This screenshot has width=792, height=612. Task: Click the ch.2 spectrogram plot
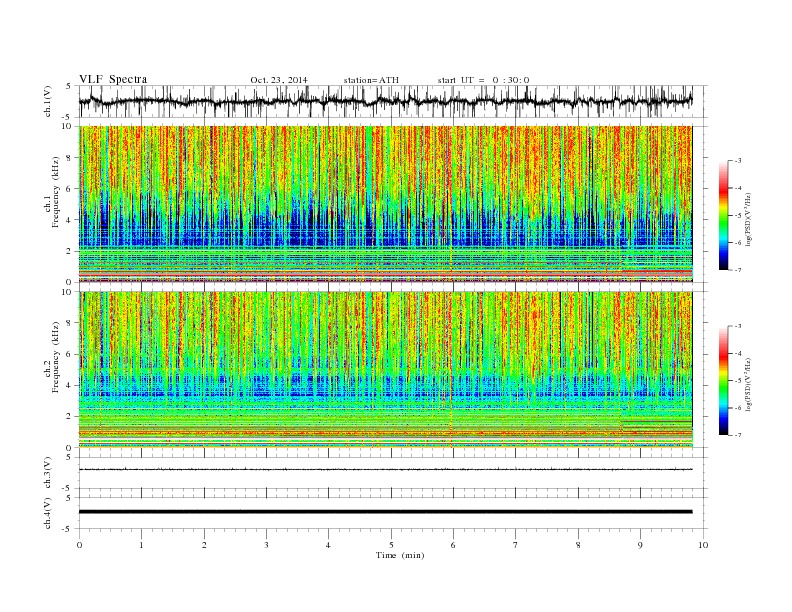386,370
